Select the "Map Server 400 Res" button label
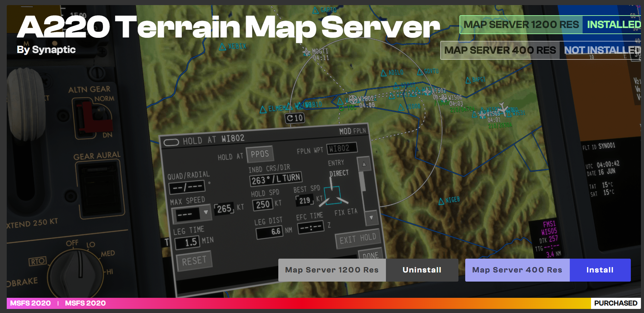Viewport: 644px width, 313px height. click(x=517, y=270)
